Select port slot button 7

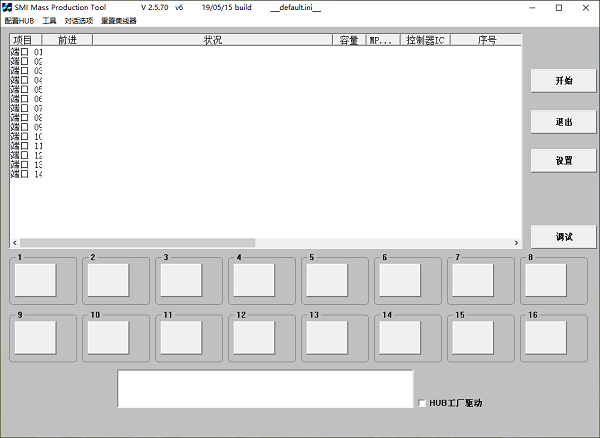coord(473,280)
